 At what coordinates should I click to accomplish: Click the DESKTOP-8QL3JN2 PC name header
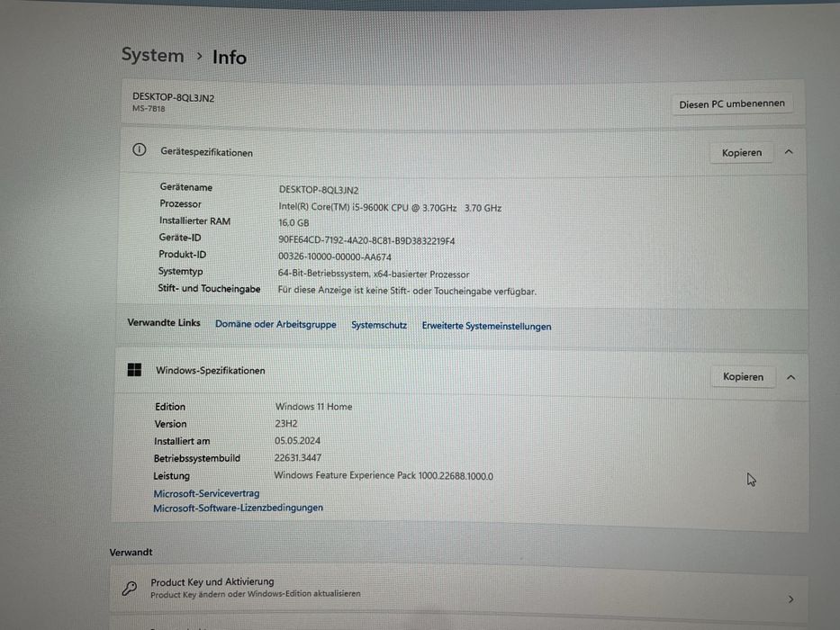(x=173, y=97)
